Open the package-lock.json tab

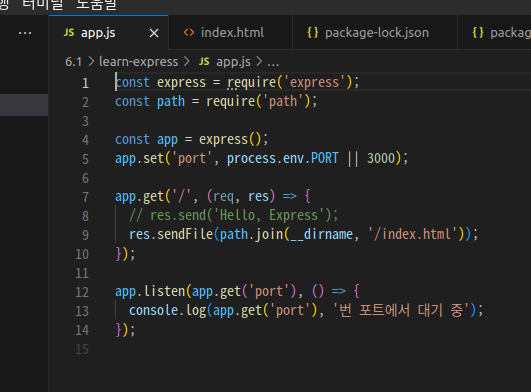pos(375,32)
